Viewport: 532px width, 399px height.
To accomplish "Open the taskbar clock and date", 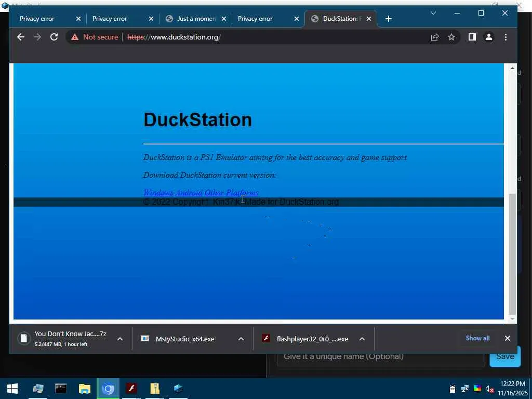I will [x=513, y=389].
